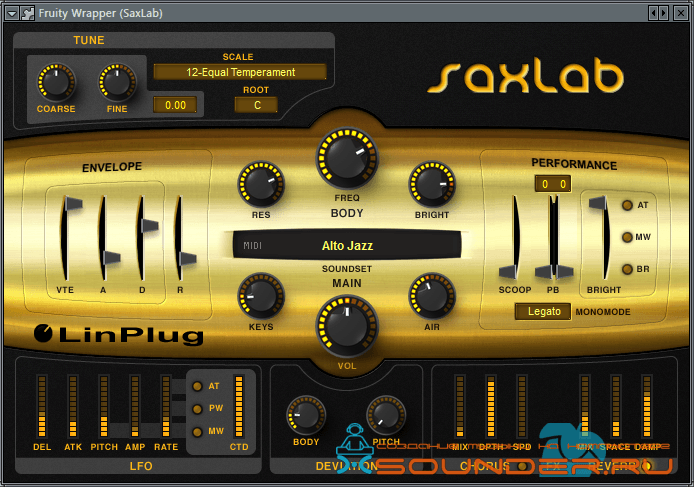The height and width of the screenshot is (487, 694).
Task: Click the Chorus SPD level slider
Action: pyautogui.click(x=522, y=406)
